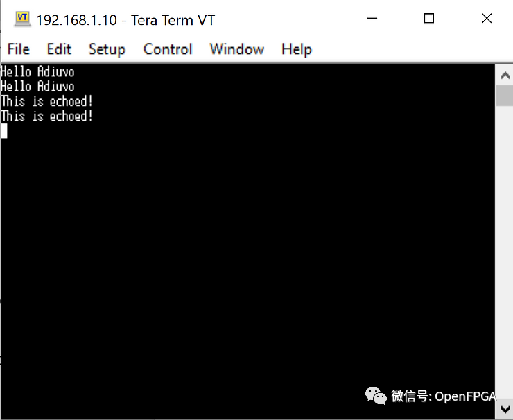The image size is (513, 420).
Task: Open the Setup menu
Action: tap(107, 49)
